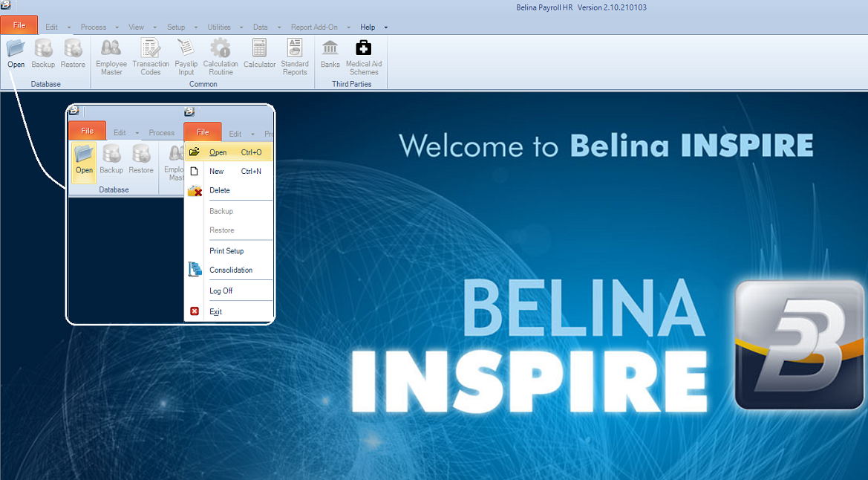Click the "Third Parties" ribbon group label
The image size is (868, 480).
(351, 84)
